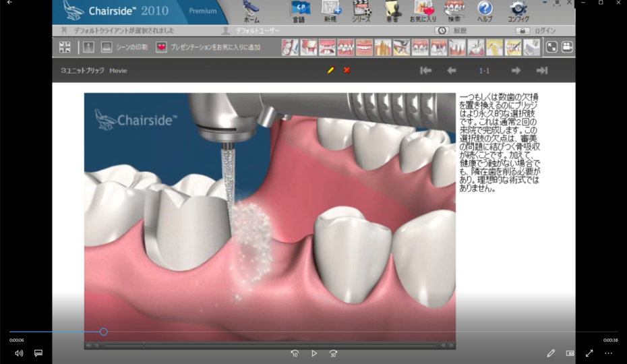Open the player's more options ellipsis
The image size is (627, 364).
click(x=608, y=353)
